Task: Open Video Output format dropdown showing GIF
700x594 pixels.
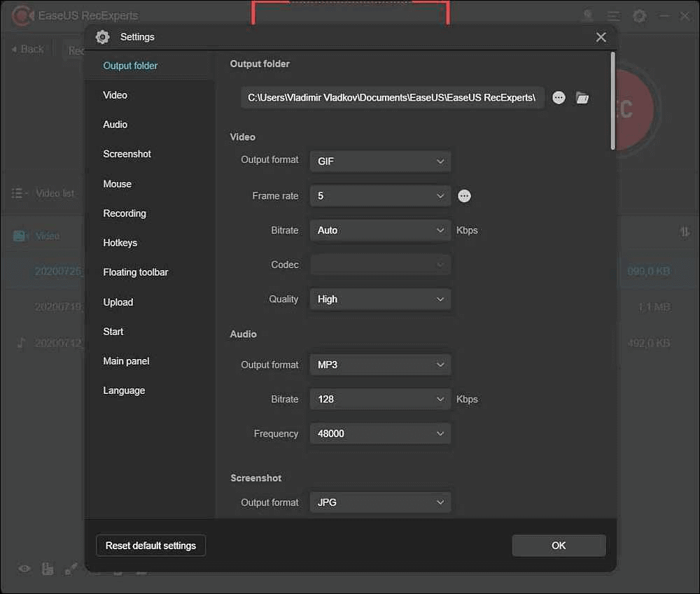Action: [380, 161]
